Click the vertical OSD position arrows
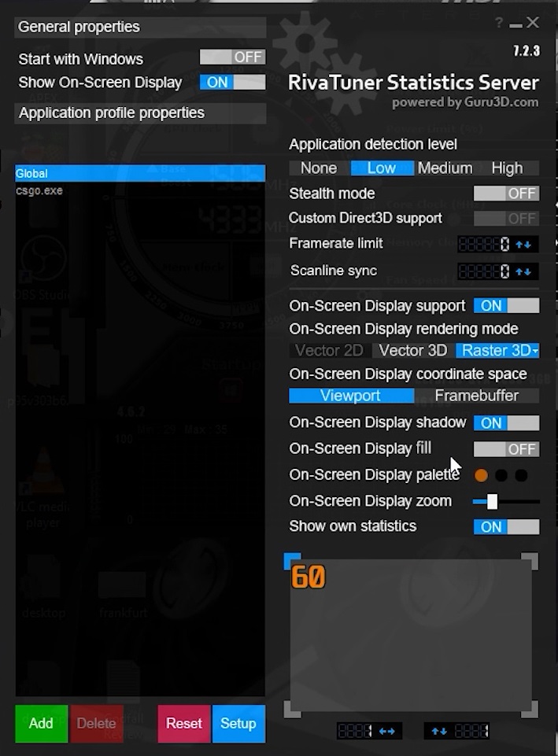This screenshot has height=756, width=558. [439, 732]
